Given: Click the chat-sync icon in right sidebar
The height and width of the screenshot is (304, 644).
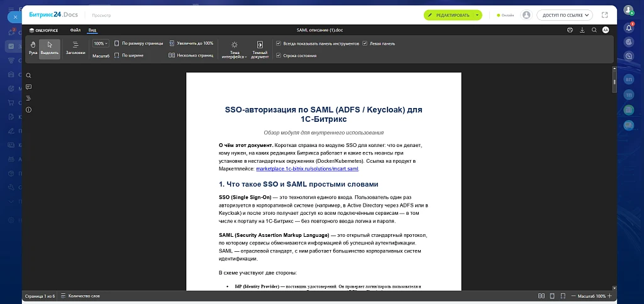Looking at the screenshot, I should pos(628,55).
